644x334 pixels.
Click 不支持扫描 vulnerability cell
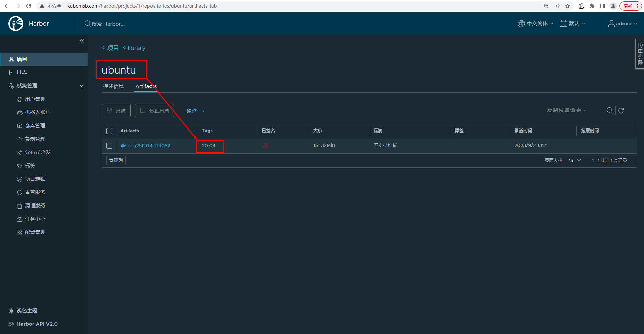coord(385,146)
